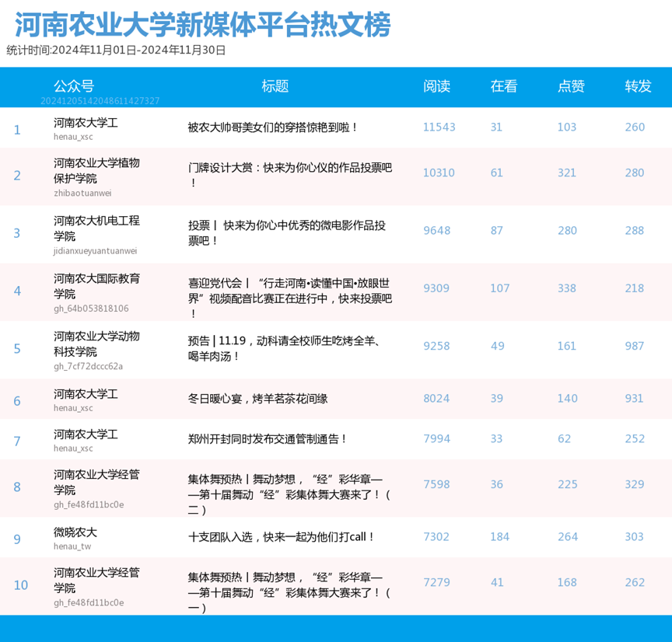Click read count 7302
Image resolution: width=672 pixels, height=642 pixels.
click(436, 536)
